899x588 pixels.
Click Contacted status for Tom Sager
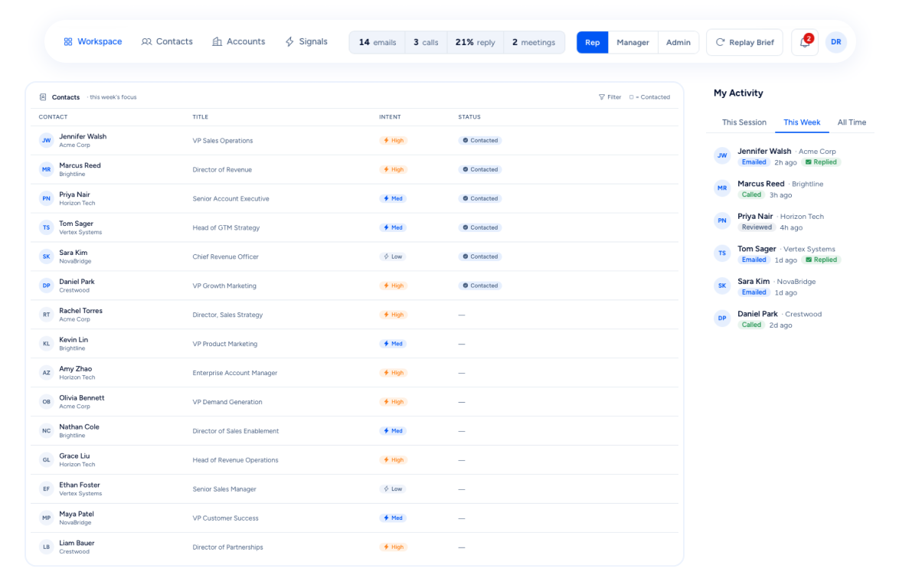tap(480, 227)
